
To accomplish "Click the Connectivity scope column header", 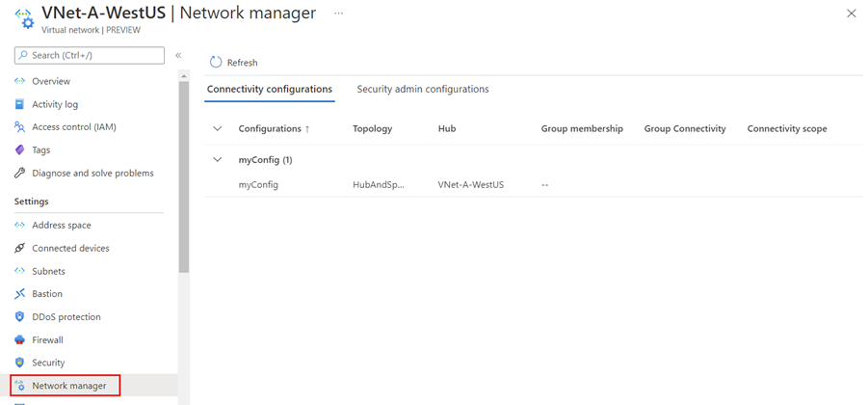I will [x=787, y=128].
